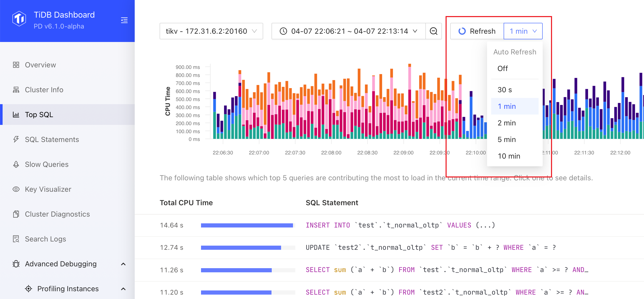The height and width of the screenshot is (299, 644).
Task: Turn auto refresh Off
Action: (x=503, y=68)
